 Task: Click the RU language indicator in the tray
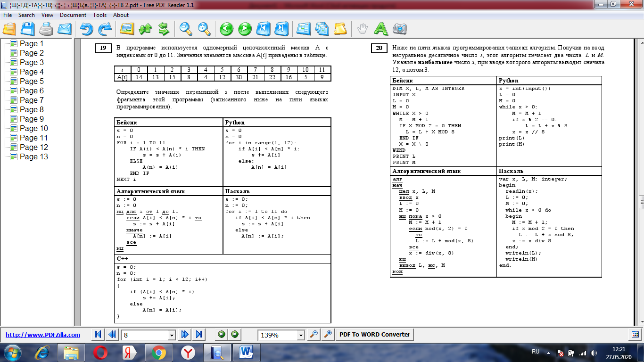coord(536,352)
